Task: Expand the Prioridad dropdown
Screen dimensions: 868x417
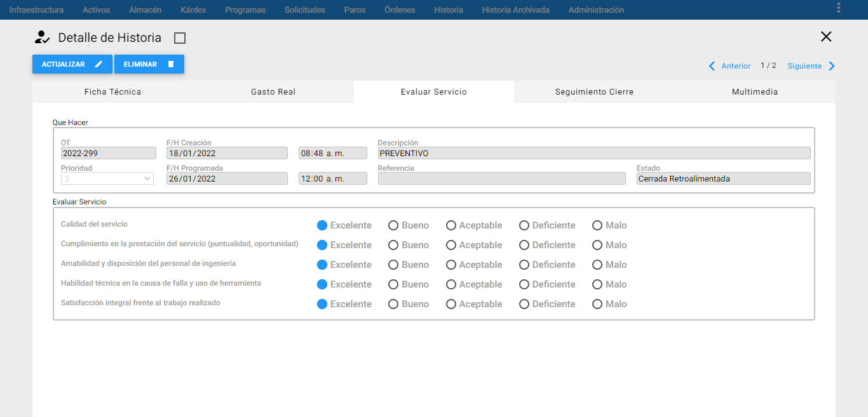Action: (x=107, y=178)
